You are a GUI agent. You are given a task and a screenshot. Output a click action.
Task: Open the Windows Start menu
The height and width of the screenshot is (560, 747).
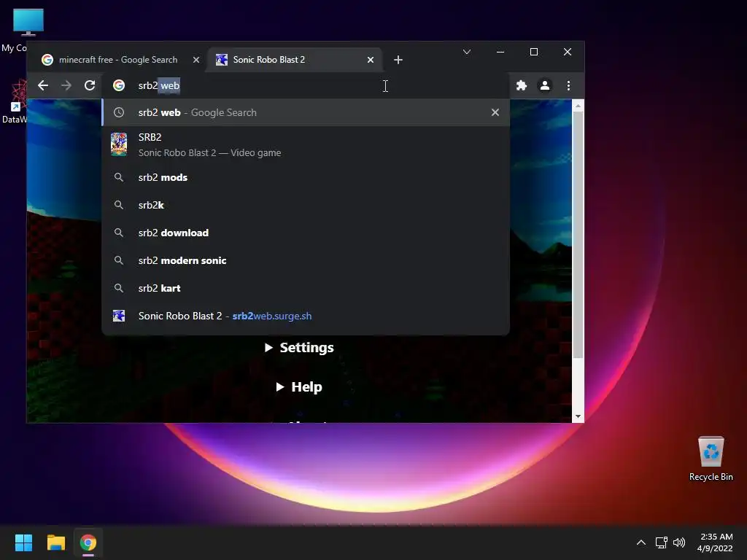coord(23,542)
